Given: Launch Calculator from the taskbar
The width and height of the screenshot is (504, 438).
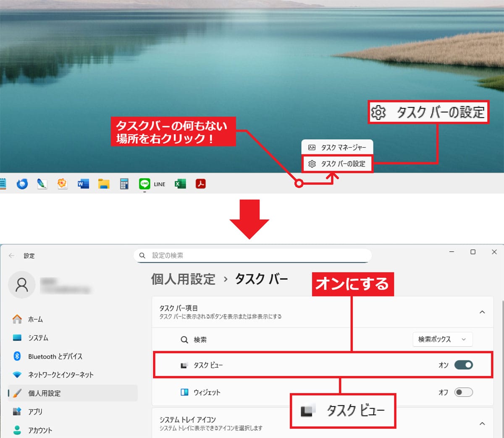Looking at the screenshot, I should 124,184.
